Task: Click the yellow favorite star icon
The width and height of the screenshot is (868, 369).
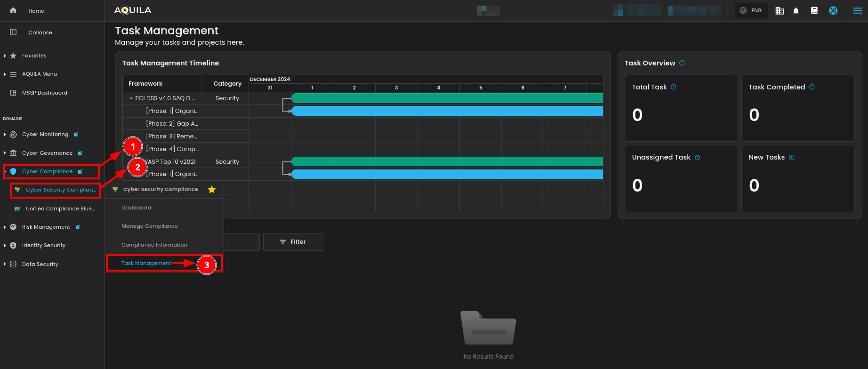Action: tap(212, 190)
